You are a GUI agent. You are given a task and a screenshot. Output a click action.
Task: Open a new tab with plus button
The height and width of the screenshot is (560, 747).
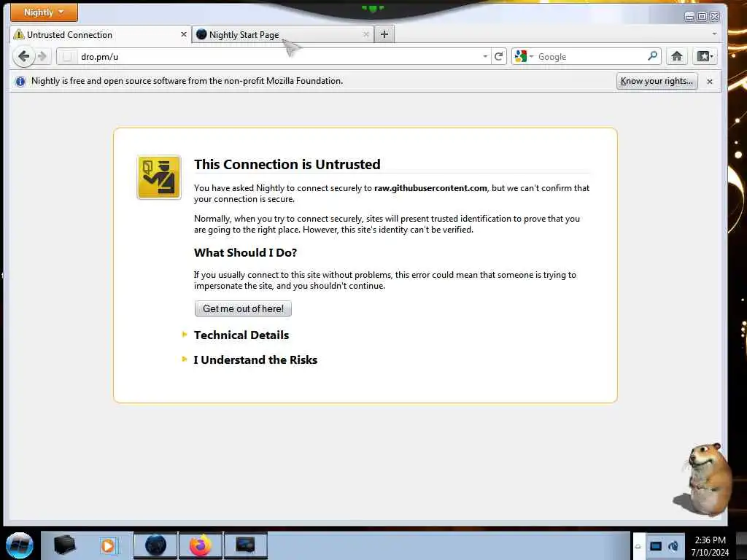click(384, 34)
